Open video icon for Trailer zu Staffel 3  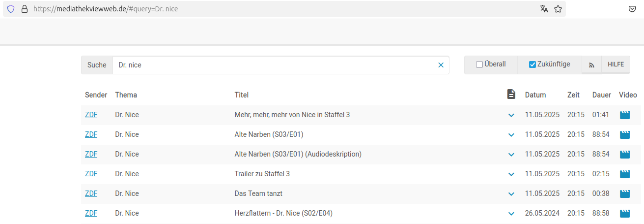(625, 174)
